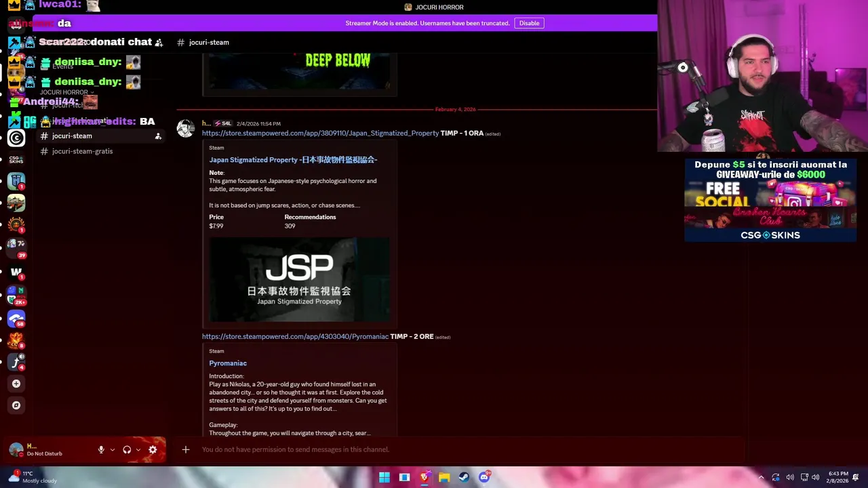The height and width of the screenshot is (488, 868).
Task: Open Discover servers compass icon
Action: (16, 405)
